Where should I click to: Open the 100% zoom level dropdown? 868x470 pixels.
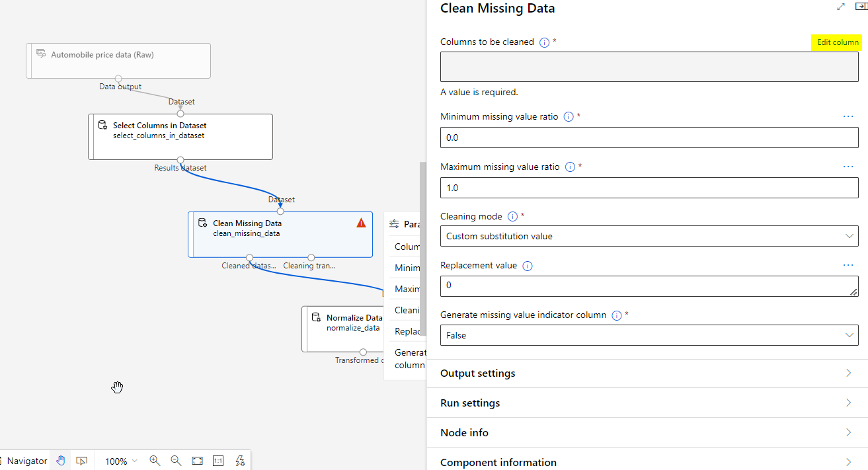tap(121, 461)
